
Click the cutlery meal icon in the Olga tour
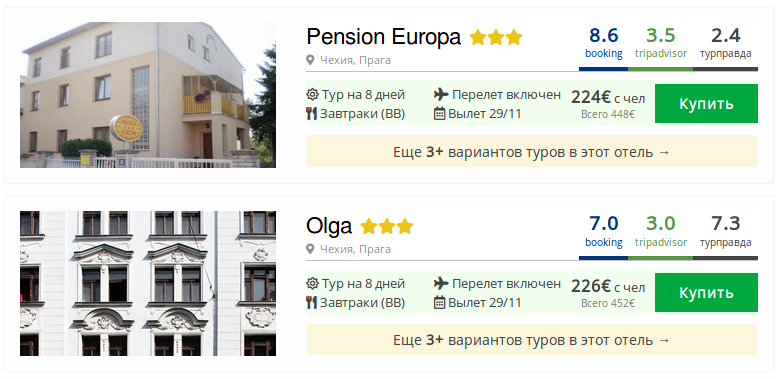pos(311,302)
